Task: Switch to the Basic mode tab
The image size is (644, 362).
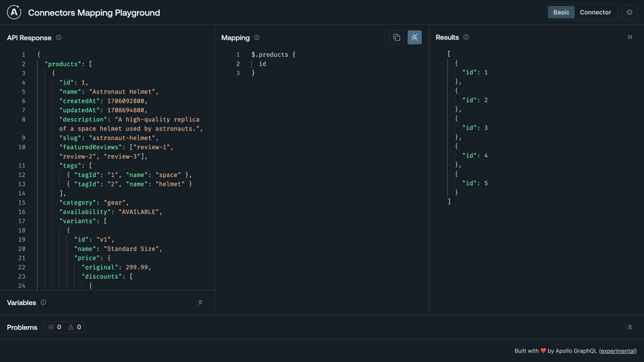Action: coord(561,12)
